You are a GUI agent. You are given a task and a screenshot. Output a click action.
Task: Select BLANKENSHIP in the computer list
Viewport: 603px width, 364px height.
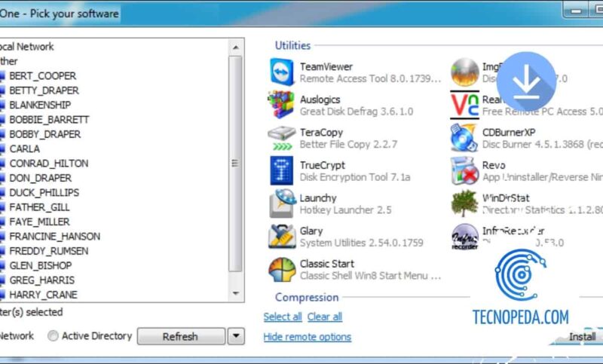coord(40,106)
